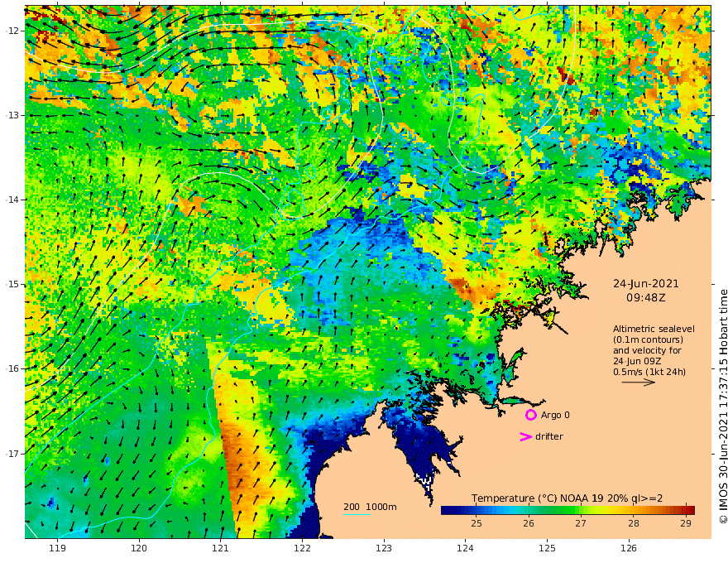
Task: Click longitude label 124 on the bottom axis
Action: coord(465,548)
